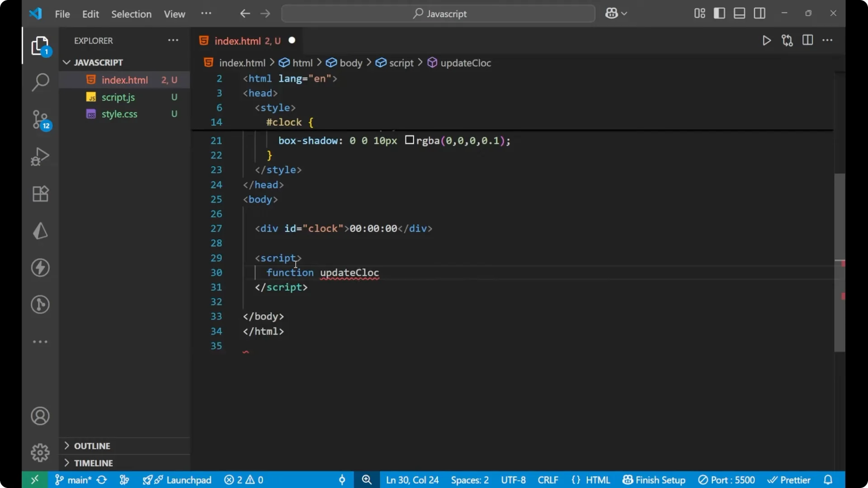Open the Extensions view
The image size is (868, 488).
coord(40,193)
